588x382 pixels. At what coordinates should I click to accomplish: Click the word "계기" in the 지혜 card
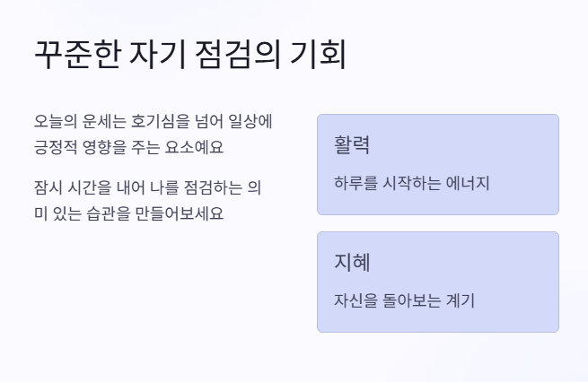[x=461, y=300]
